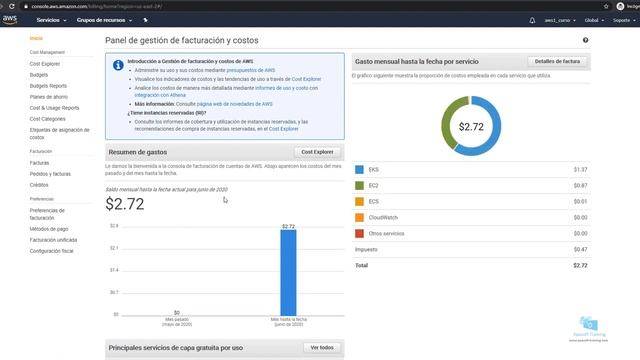
Task: Click the red Otros servicios swatch
Action: click(x=359, y=233)
